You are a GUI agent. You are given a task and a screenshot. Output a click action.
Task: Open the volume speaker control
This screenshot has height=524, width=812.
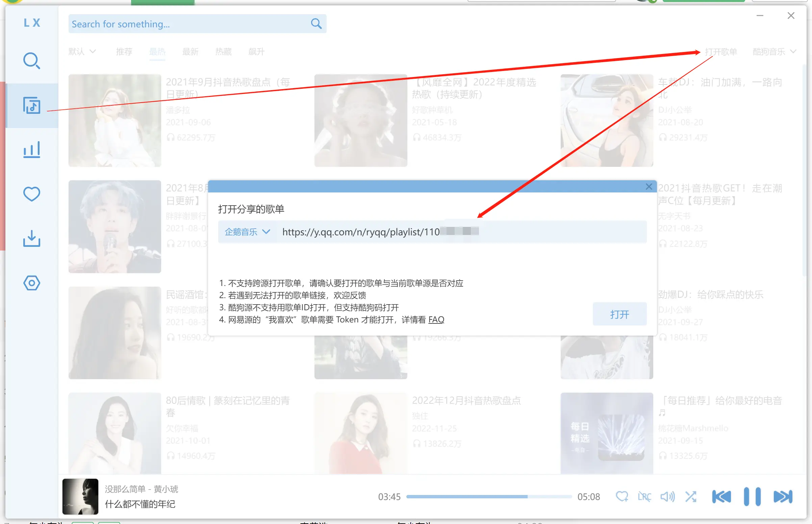pyautogui.click(x=667, y=496)
